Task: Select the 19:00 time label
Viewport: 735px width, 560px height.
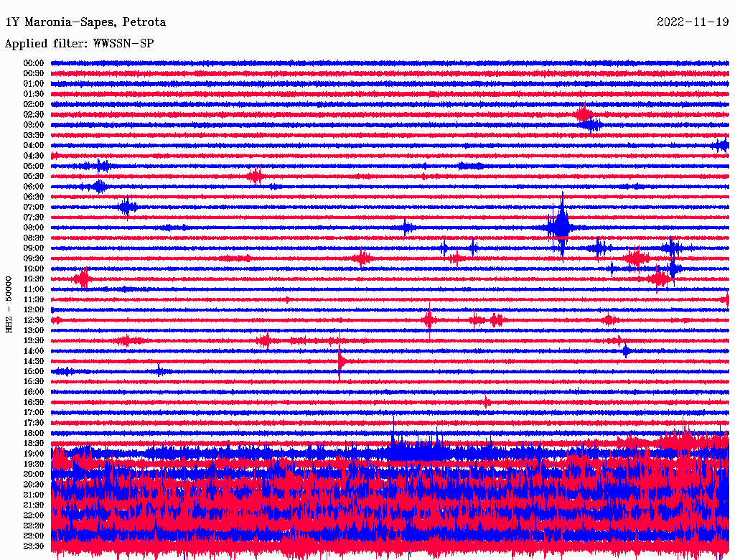Action: pos(34,454)
